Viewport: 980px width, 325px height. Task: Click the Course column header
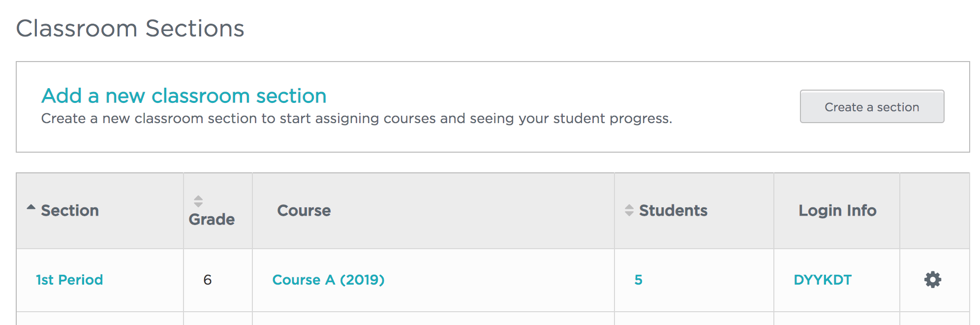pyautogui.click(x=304, y=210)
